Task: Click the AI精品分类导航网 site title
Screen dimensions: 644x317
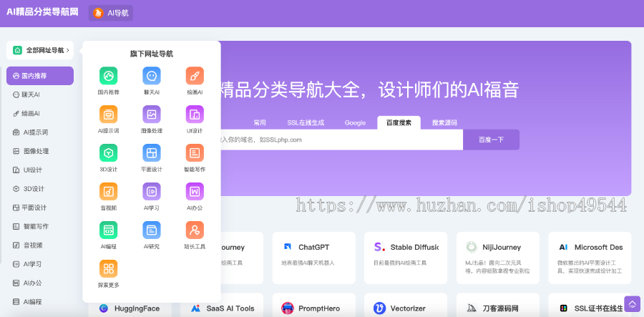Action: 42,12
